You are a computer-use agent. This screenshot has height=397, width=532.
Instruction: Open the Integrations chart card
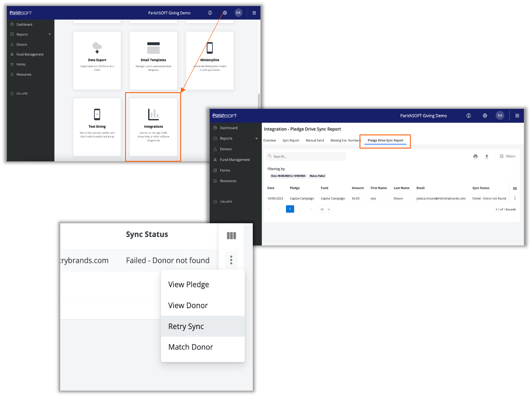[x=153, y=127]
